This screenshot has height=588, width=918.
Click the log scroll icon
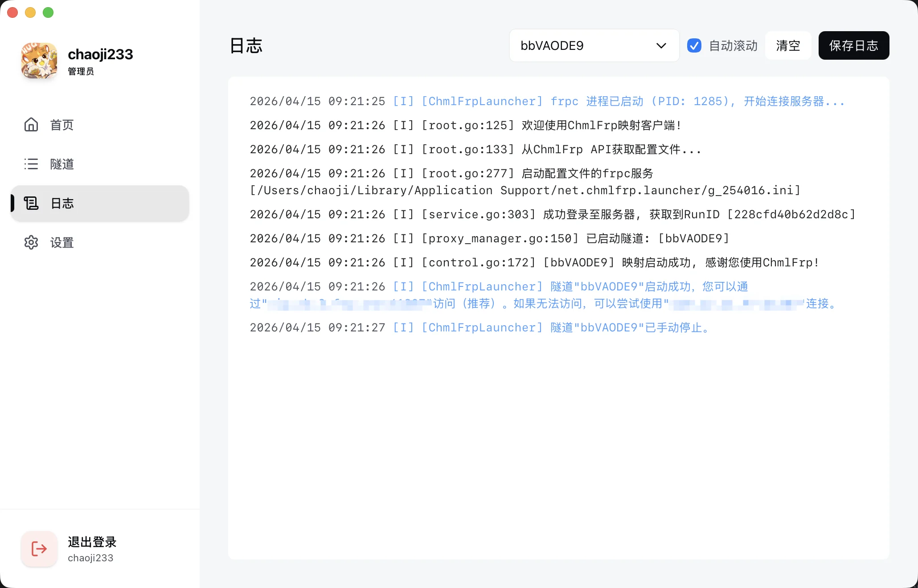31,203
